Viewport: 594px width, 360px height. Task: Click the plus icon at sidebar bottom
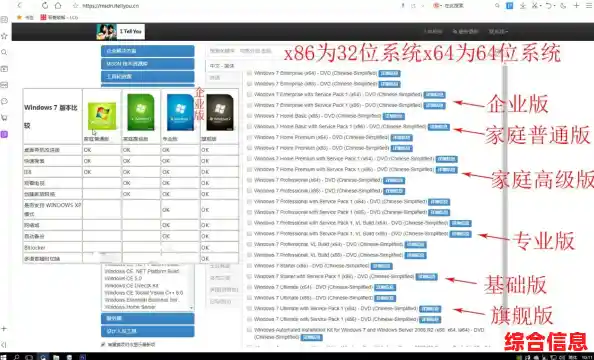(x=4, y=328)
